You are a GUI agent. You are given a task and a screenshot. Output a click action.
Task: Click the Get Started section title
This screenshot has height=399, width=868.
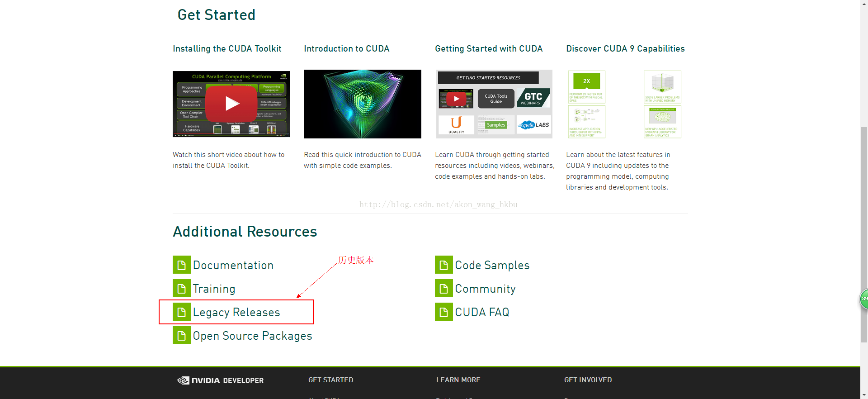(x=216, y=15)
